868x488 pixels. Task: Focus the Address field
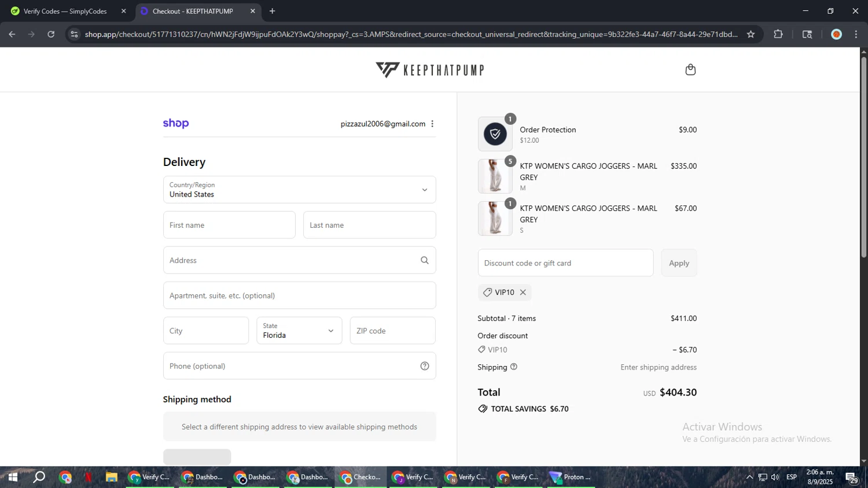click(x=299, y=260)
